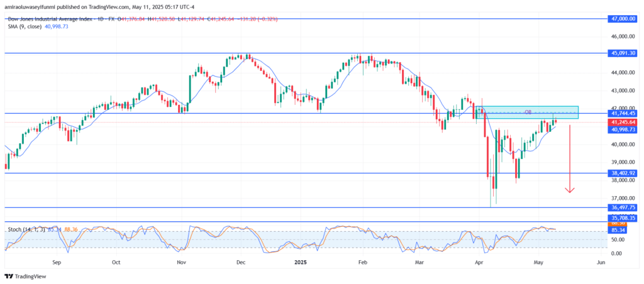644x284 pixels.
Task: Click the 0.00 stochastic axis tick
Action: click(x=617, y=253)
